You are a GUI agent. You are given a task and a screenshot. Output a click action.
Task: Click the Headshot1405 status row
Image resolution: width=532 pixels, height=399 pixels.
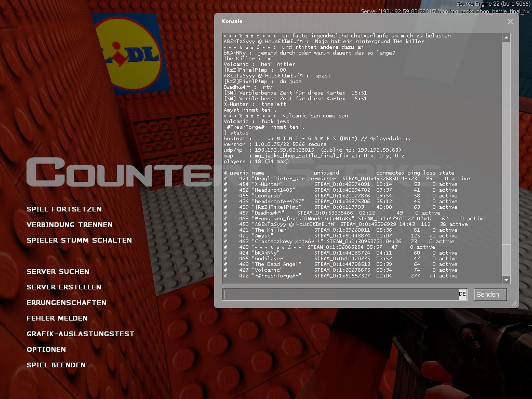tap(341, 190)
